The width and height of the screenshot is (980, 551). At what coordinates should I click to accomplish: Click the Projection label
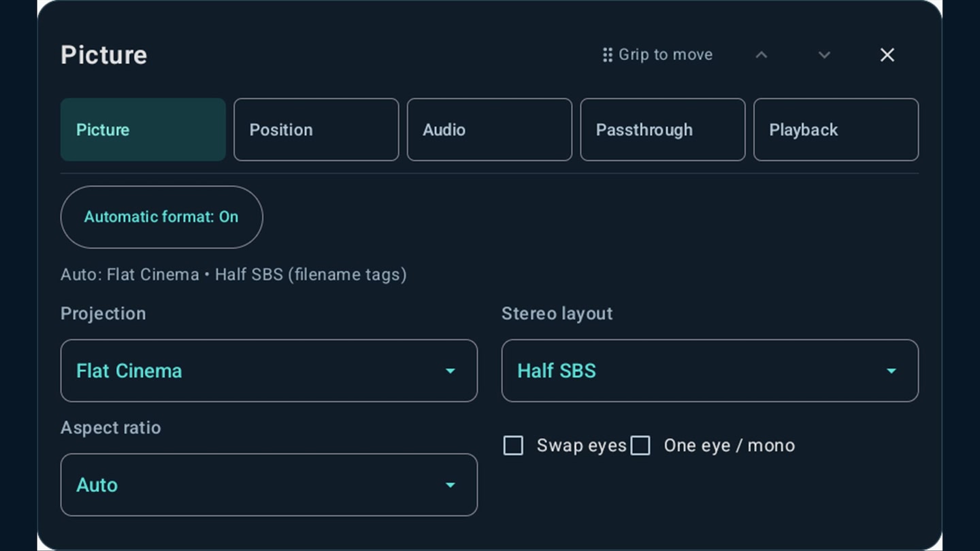pos(103,314)
